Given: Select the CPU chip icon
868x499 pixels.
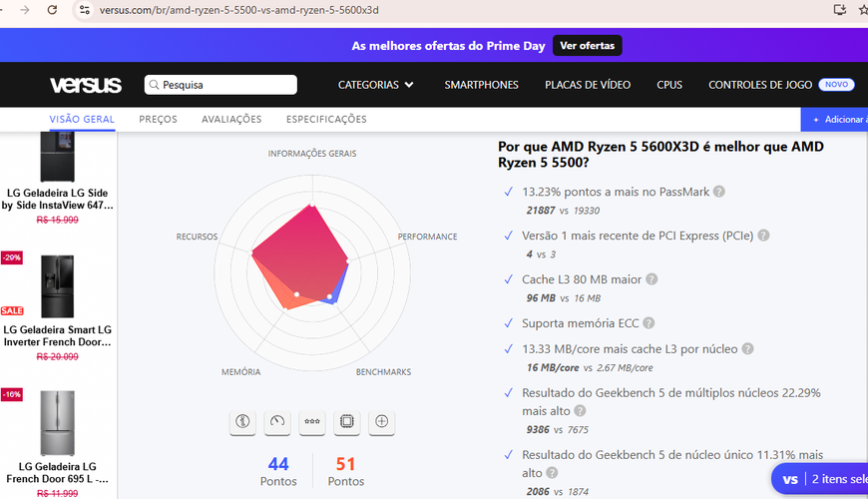Looking at the screenshot, I should (x=346, y=422).
